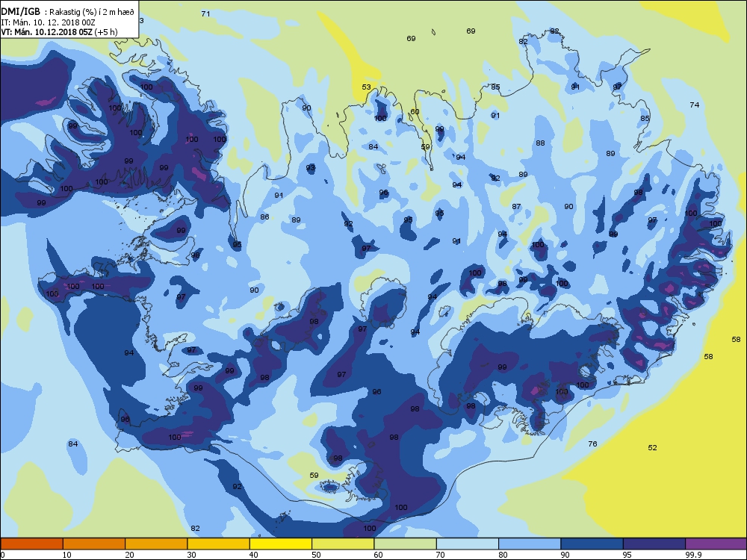This screenshot has width=747, height=560.
Task: Click the humidity value 86 on the map
Action: point(264,217)
